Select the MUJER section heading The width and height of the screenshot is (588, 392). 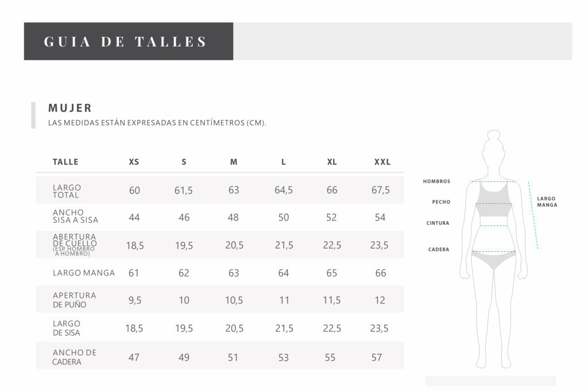(x=70, y=108)
